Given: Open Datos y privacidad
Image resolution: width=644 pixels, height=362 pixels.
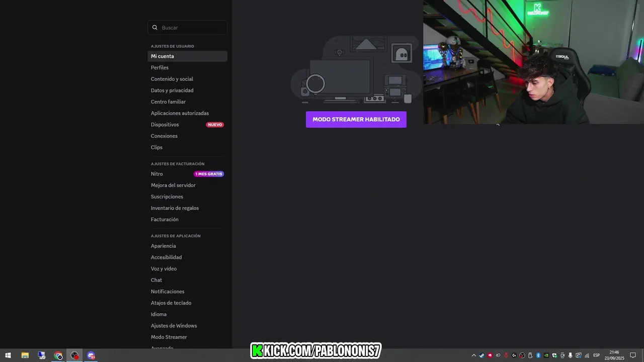Looking at the screenshot, I should (187, 90).
